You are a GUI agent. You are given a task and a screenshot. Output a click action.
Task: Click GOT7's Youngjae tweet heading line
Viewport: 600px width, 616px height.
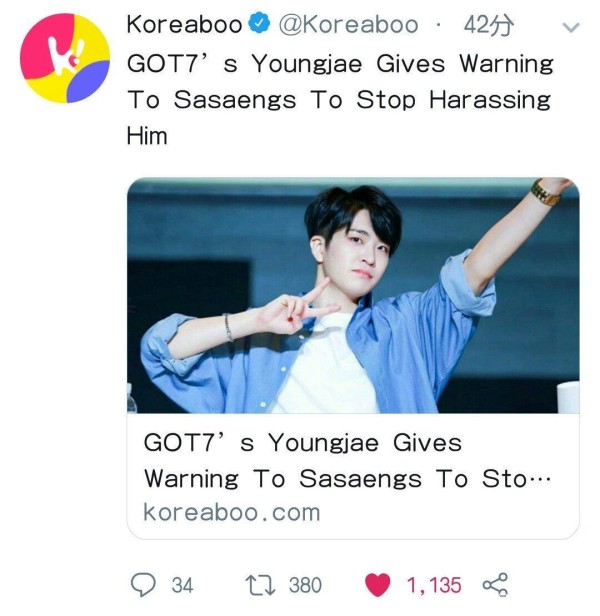click(x=340, y=64)
